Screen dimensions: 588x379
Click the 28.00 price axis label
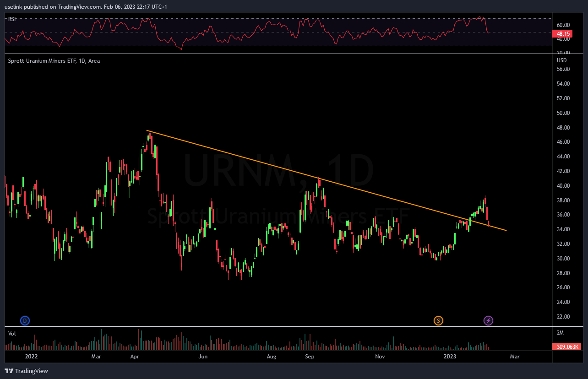(563, 273)
